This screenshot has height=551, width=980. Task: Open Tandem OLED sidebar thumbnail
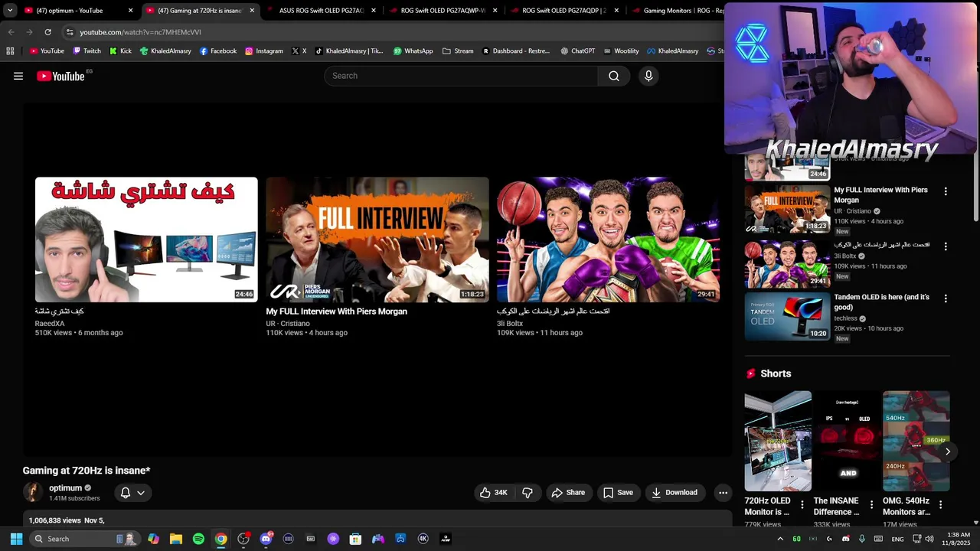tap(787, 316)
